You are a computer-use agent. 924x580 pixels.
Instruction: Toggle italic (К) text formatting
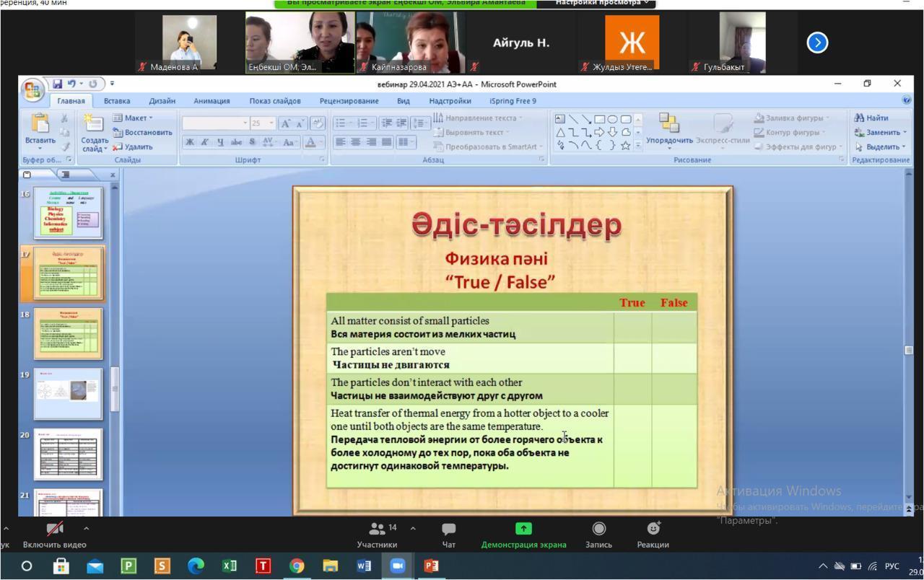[x=205, y=142]
